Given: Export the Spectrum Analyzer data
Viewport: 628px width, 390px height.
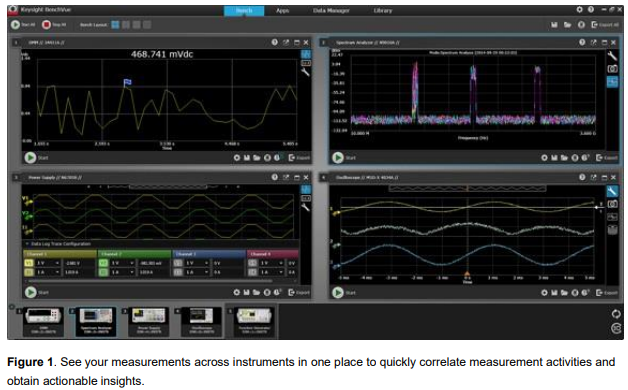Looking at the screenshot, I should 607,158.
